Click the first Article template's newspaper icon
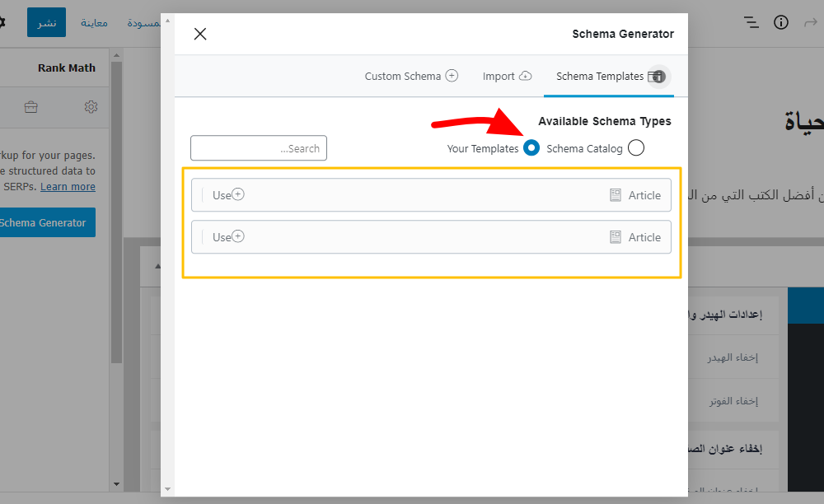 (x=615, y=195)
